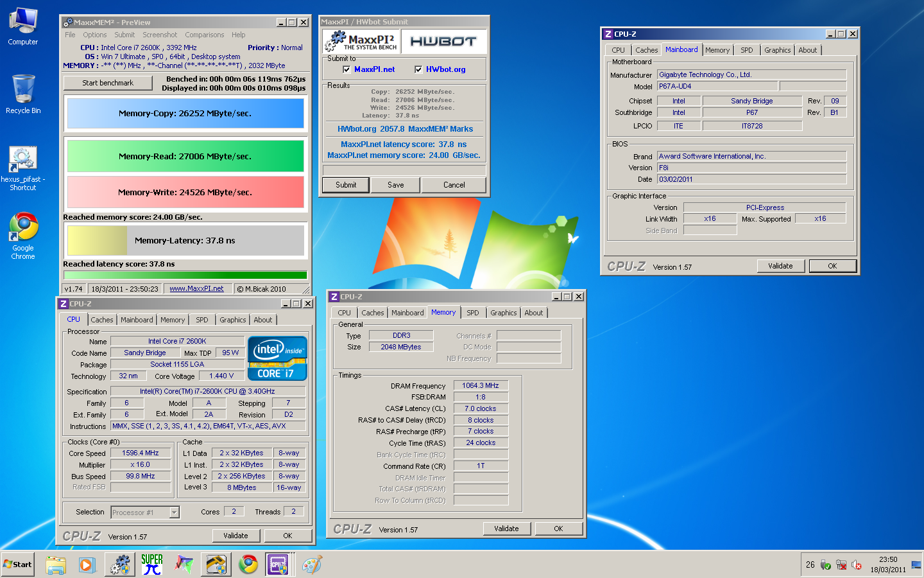
Task: Select Caches tab in CPU-Z CPU window
Action: pos(101,320)
